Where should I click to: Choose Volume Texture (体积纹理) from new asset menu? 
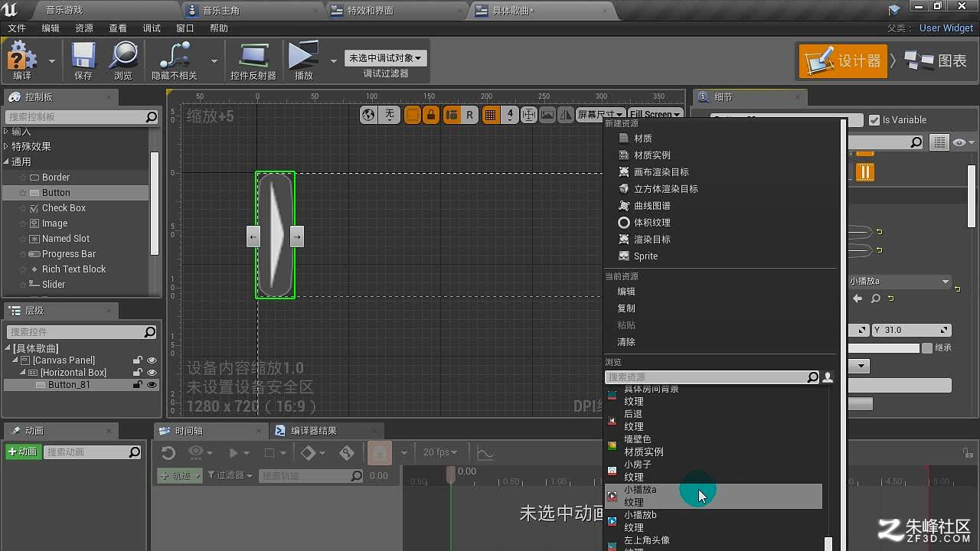652,223
